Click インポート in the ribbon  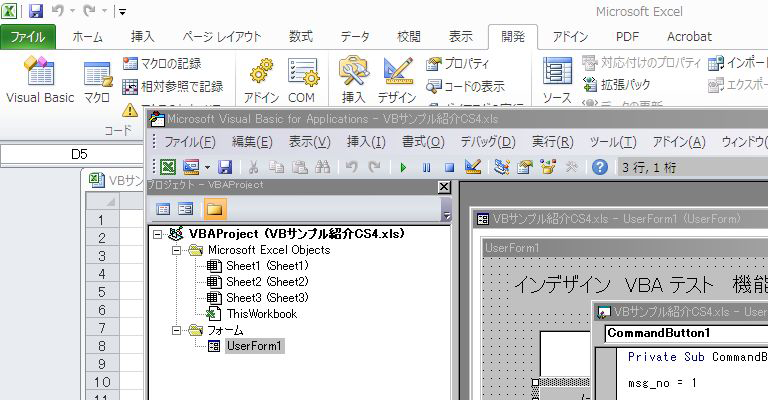point(739,63)
